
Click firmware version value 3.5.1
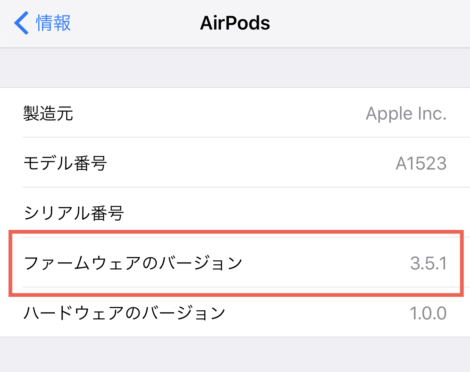point(428,263)
